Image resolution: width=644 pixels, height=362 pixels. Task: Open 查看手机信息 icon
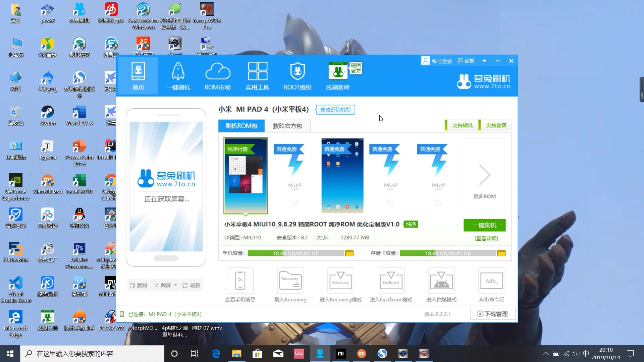[240, 281]
